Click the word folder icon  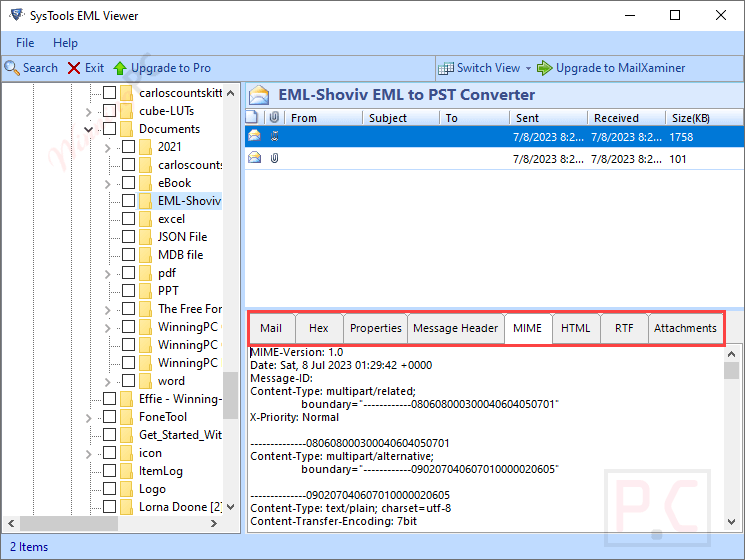coord(145,381)
